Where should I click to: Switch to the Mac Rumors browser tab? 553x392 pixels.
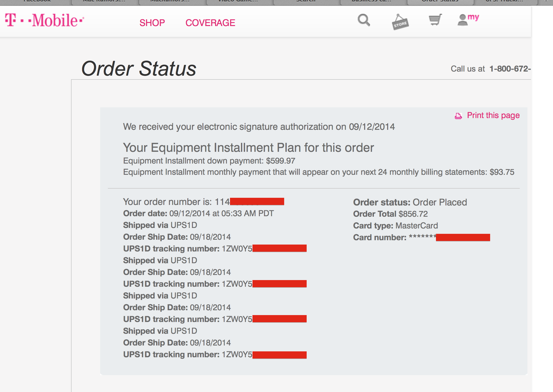pos(104,2)
